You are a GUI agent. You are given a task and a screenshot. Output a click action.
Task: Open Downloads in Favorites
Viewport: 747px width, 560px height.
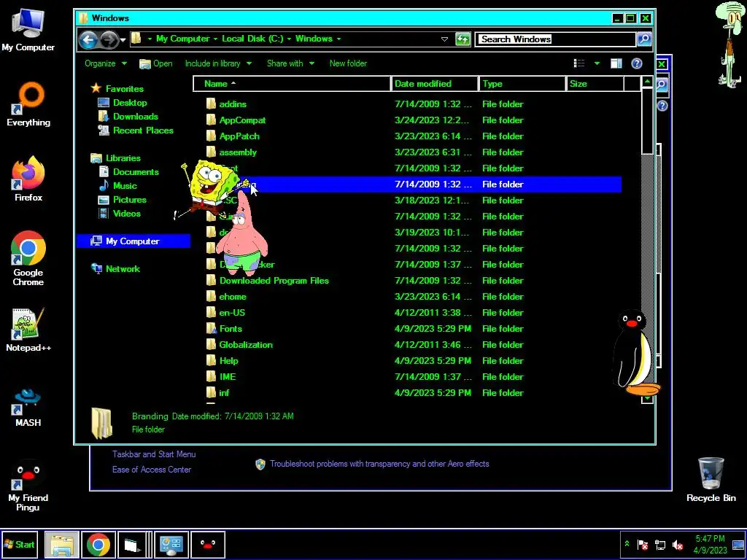click(135, 116)
